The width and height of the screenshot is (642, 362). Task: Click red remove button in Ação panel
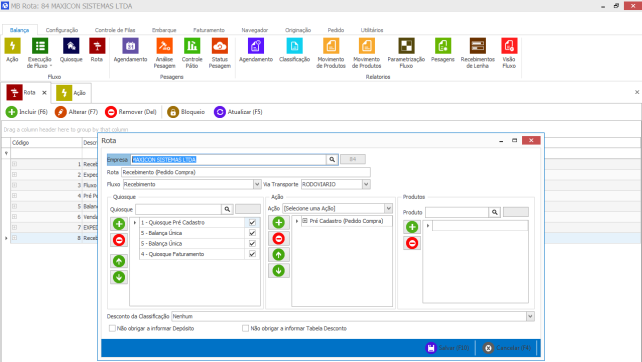point(278,238)
